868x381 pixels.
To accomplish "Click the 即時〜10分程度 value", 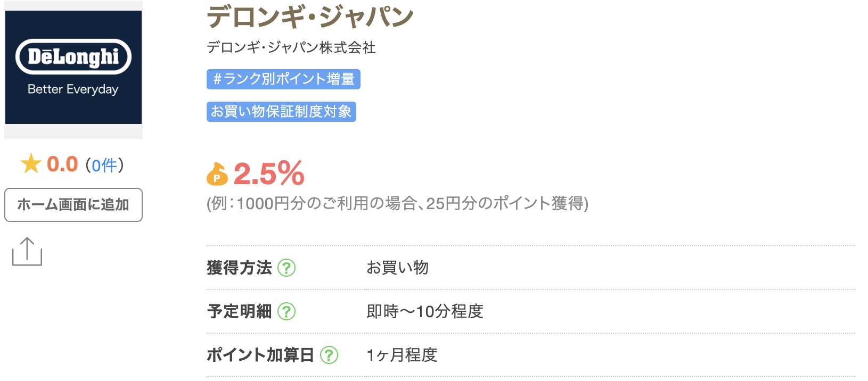I will point(424,311).
